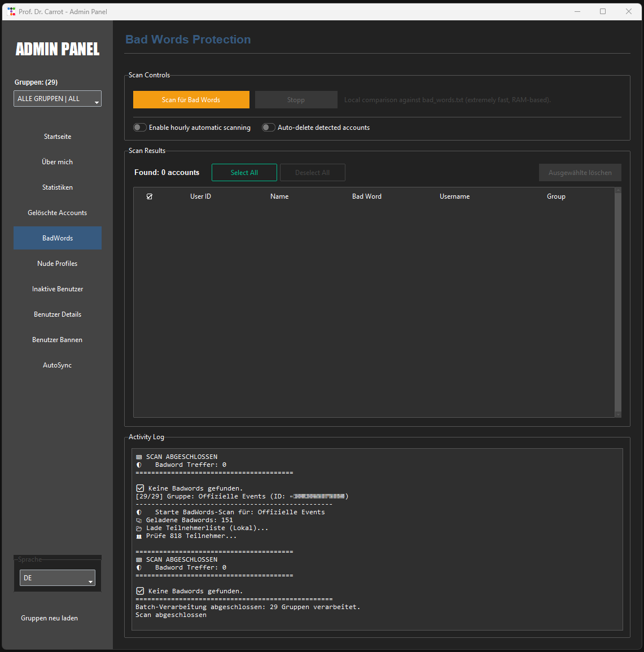Start scan with Scan für Bad Words

[191, 100]
